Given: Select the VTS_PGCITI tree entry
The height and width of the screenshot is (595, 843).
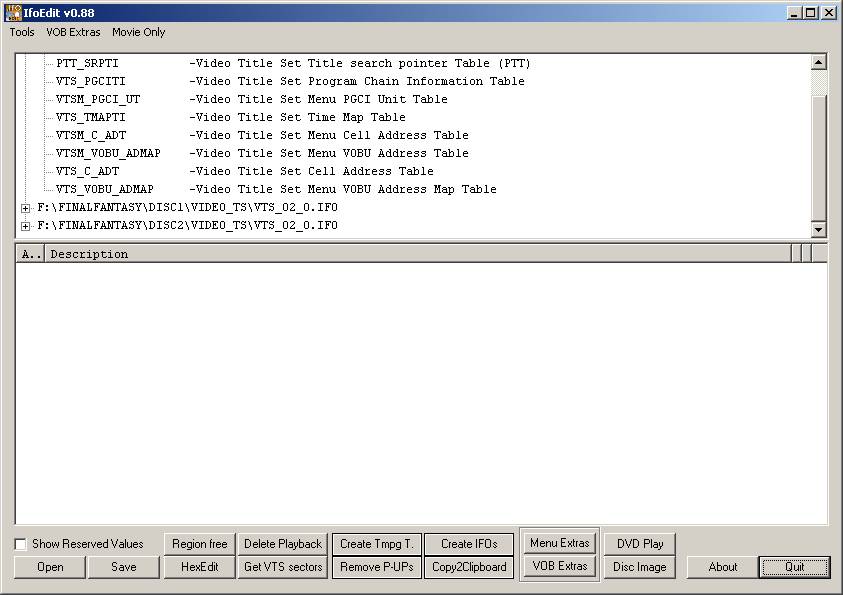Looking at the screenshot, I should pyautogui.click(x=90, y=81).
